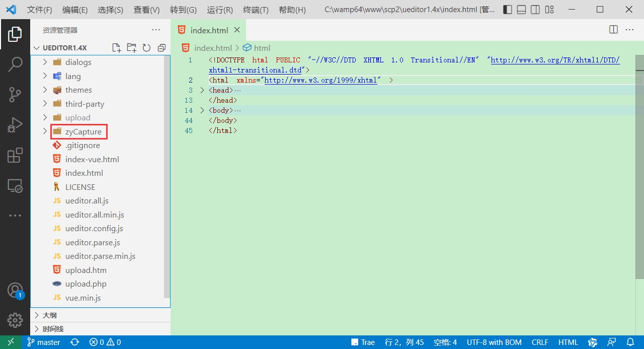
Task: Open the Run and Debug view
Action: pos(15,125)
